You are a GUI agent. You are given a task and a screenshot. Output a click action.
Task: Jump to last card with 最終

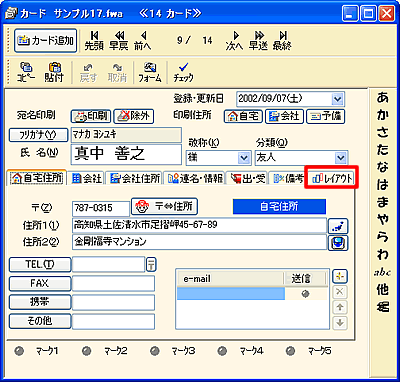(282, 41)
